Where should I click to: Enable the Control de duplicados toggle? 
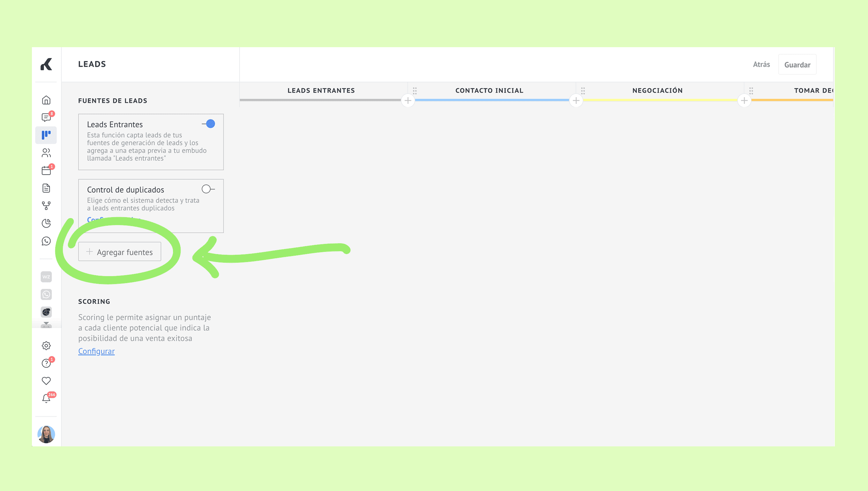coord(208,189)
